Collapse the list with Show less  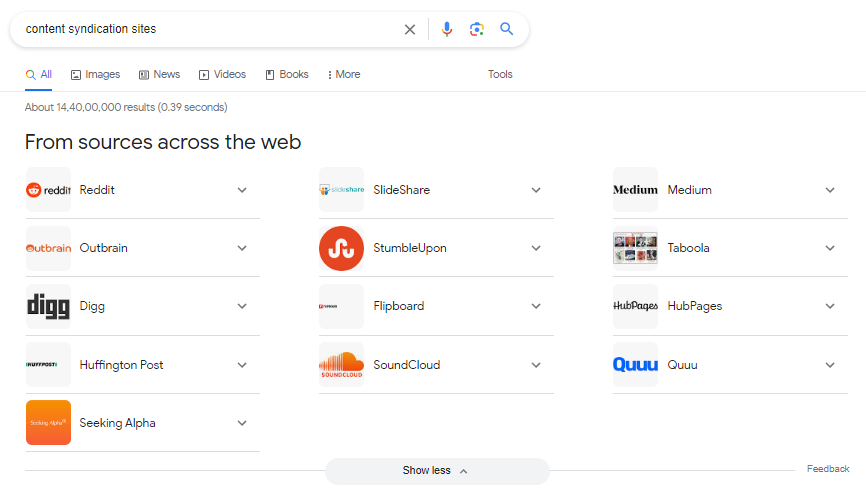(437, 471)
